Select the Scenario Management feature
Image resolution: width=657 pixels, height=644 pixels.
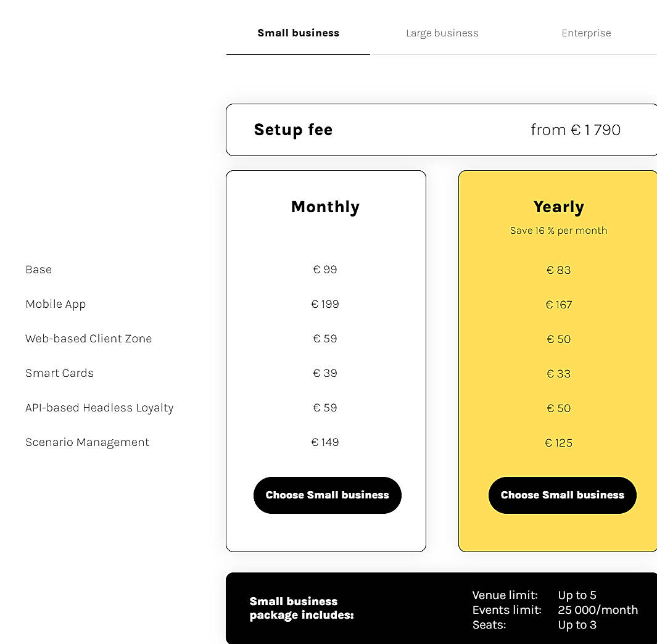[x=87, y=442]
